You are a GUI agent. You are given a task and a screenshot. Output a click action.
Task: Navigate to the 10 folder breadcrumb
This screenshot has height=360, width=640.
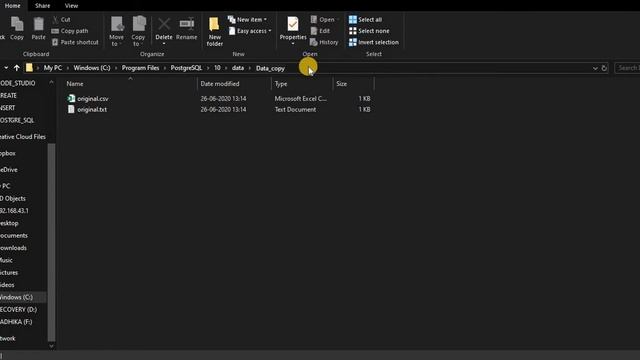pyautogui.click(x=217, y=68)
